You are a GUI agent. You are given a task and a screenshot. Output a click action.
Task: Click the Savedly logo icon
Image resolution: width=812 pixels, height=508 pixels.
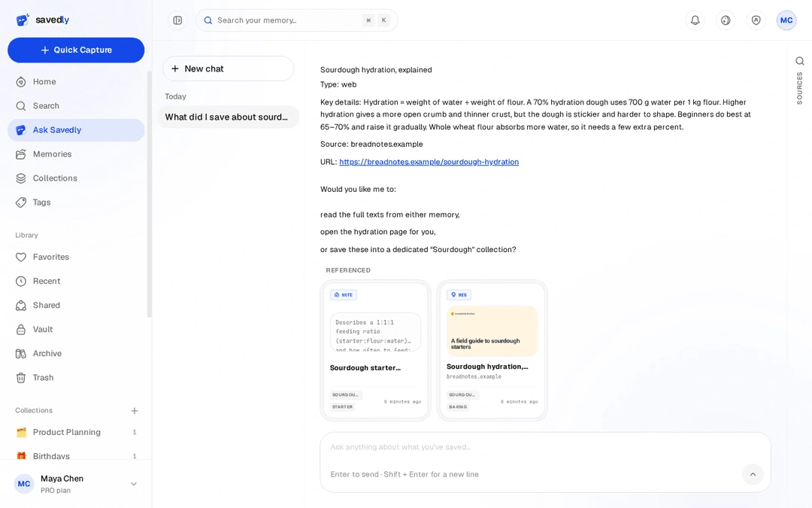coord(23,20)
